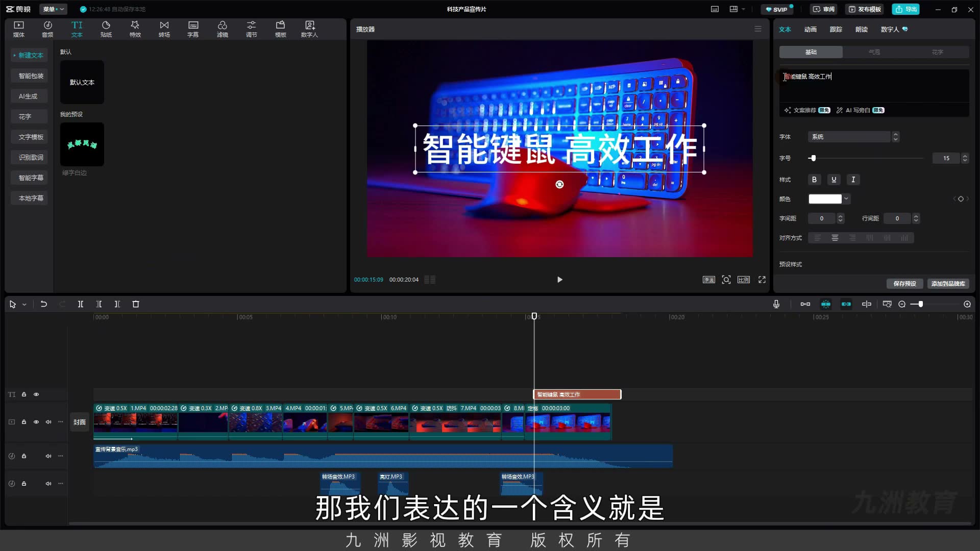
Task: Click the 导出 export button
Action: (x=906, y=9)
